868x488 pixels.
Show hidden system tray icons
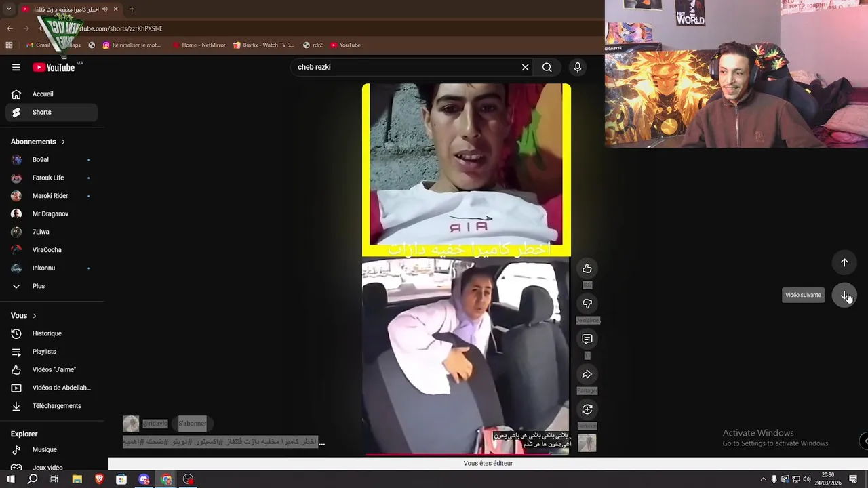pos(763,479)
